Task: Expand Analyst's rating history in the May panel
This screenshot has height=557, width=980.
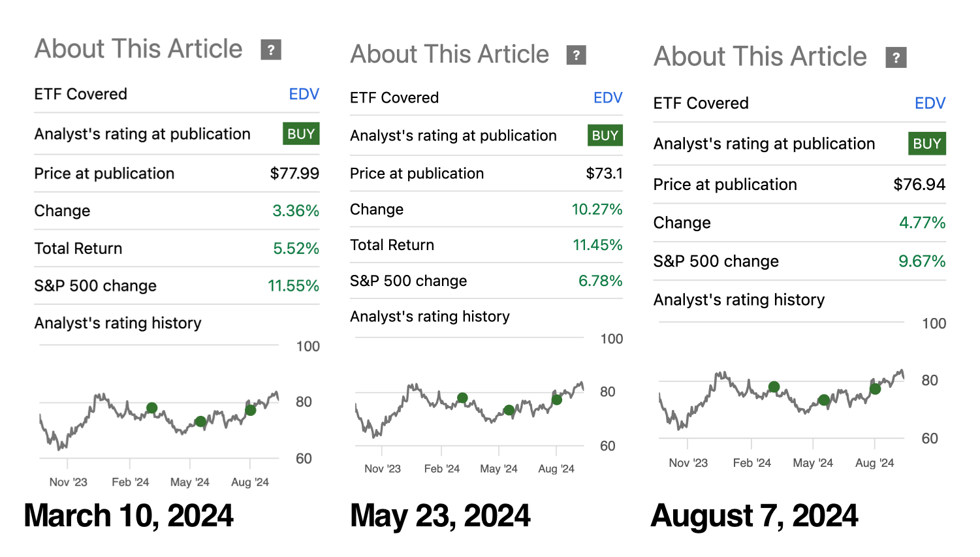Action: pyautogui.click(x=430, y=316)
